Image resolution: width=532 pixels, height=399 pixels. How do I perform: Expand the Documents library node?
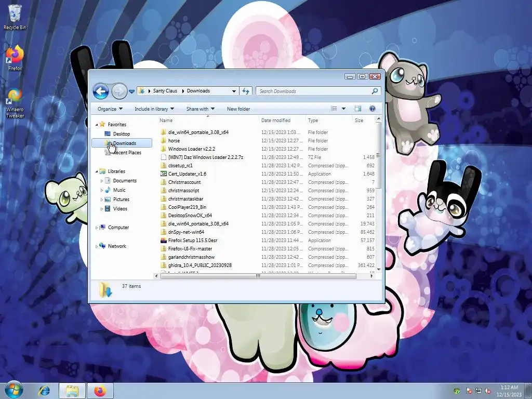(101, 181)
